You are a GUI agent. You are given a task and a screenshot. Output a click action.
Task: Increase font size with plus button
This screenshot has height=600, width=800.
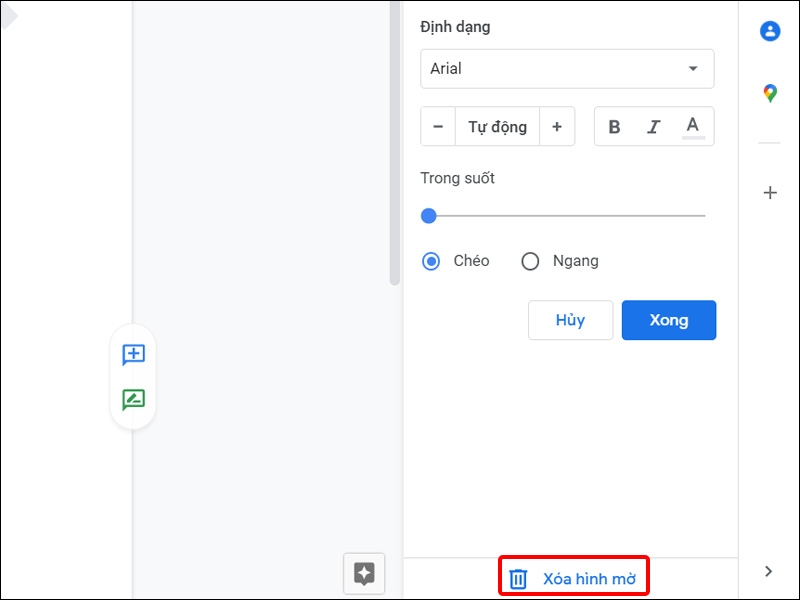coord(557,127)
